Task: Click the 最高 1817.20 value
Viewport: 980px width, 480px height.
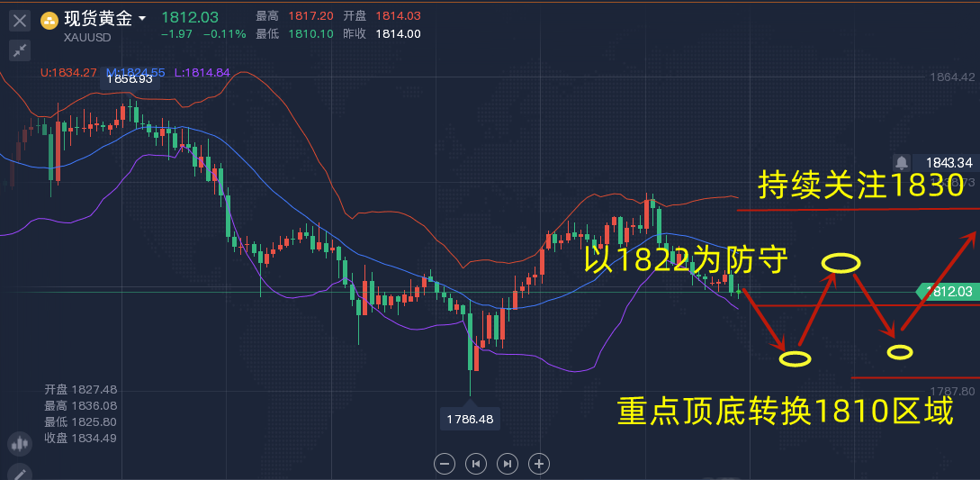Action: [310, 16]
